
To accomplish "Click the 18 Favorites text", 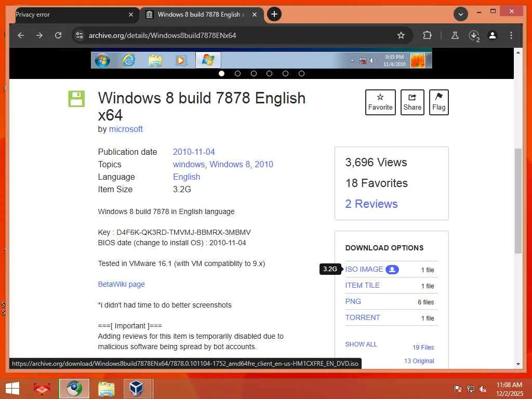I will [377, 183].
